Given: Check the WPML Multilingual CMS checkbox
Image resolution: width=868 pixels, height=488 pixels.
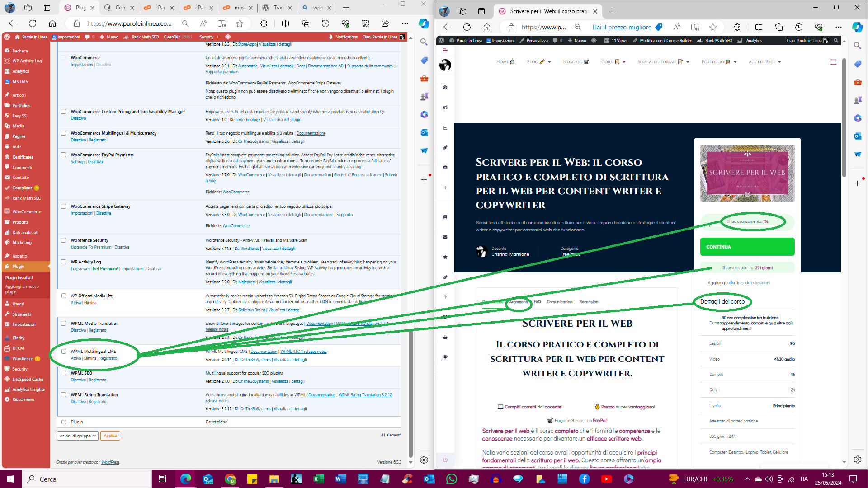Looking at the screenshot, I should [x=64, y=352].
